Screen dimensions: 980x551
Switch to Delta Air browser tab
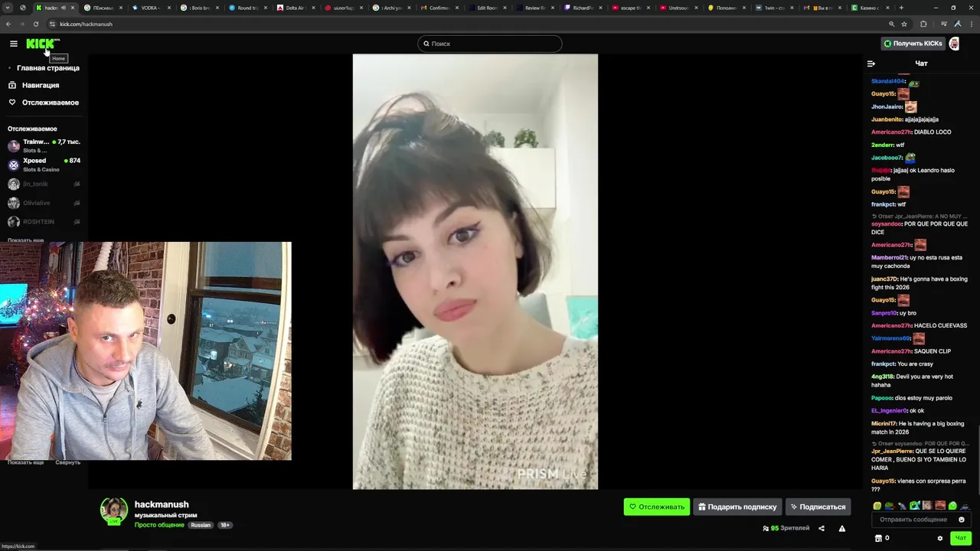click(x=293, y=8)
